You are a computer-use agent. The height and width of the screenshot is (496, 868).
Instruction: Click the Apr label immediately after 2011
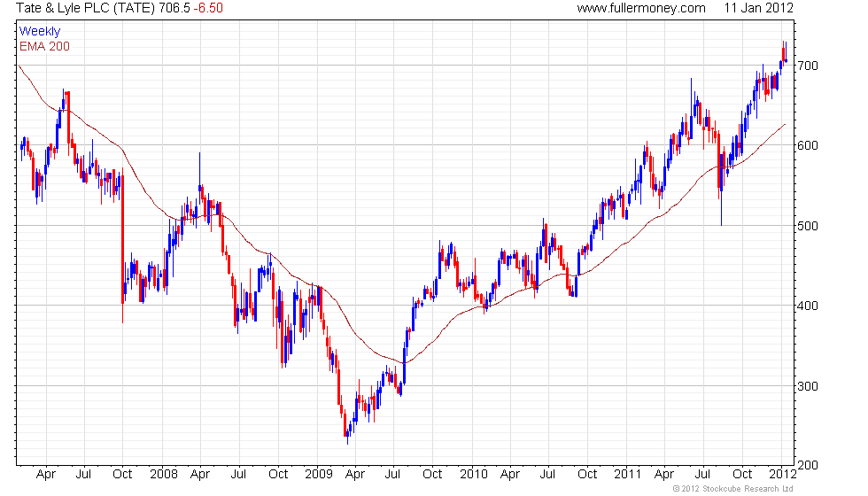point(664,475)
